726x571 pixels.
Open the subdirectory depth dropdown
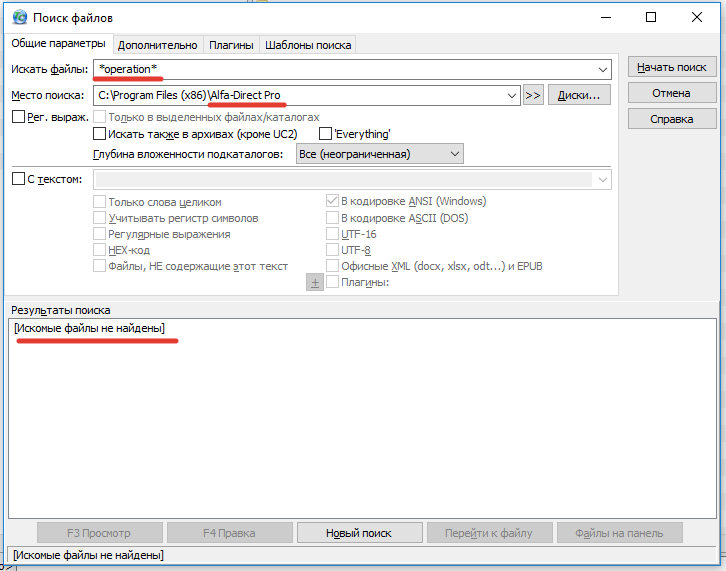[455, 154]
